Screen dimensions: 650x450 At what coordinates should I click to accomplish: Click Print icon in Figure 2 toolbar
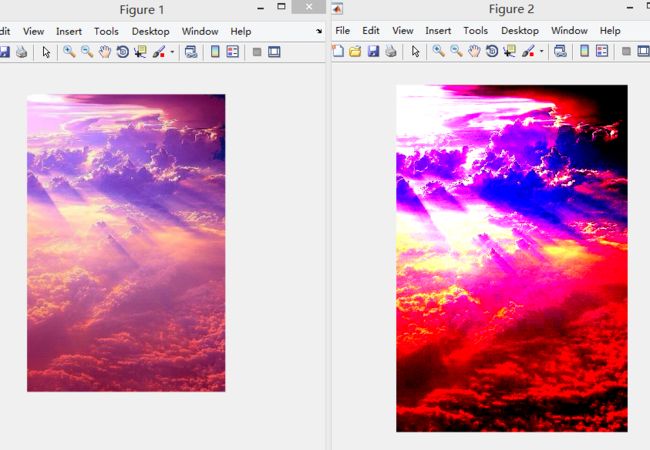(390, 51)
